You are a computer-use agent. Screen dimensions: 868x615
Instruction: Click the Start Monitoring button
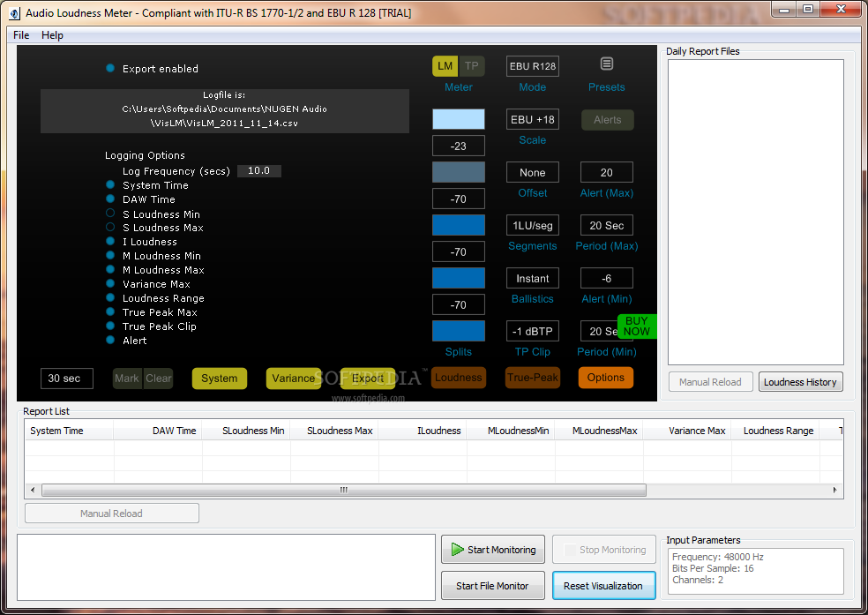click(x=493, y=549)
